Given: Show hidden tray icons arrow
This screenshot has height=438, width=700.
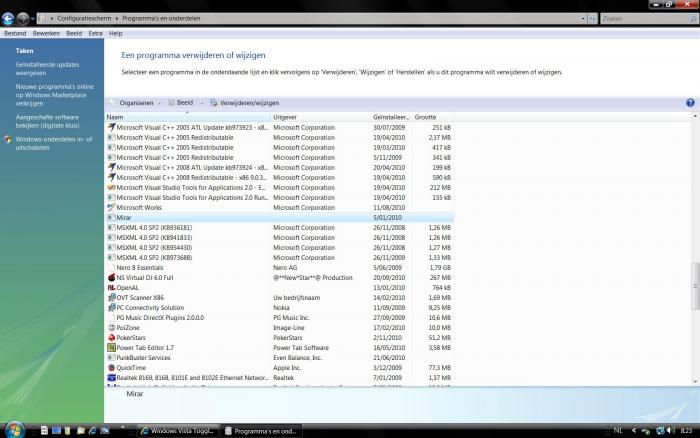Looking at the screenshot, I should coord(634,430).
